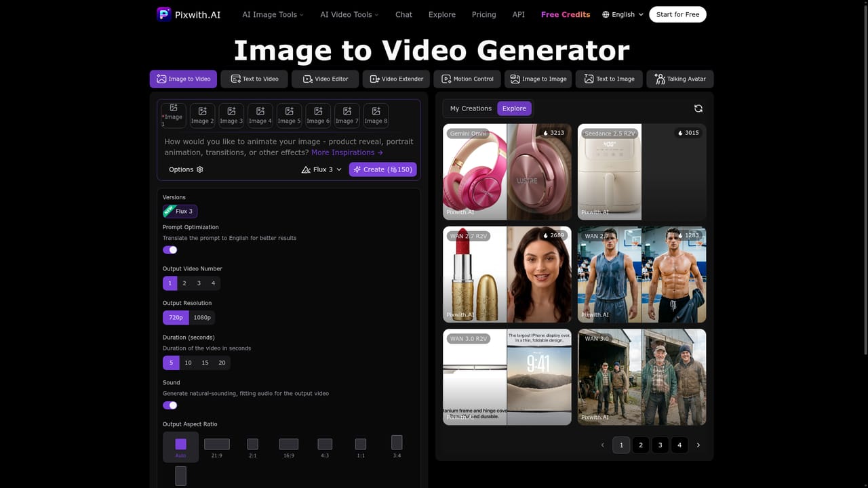Upload to the Image 1 slot

[x=173, y=115]
